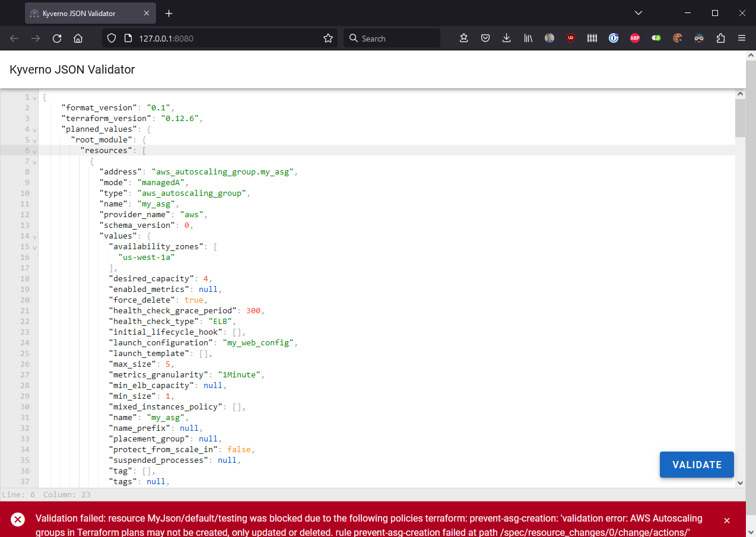Collapse availability_zones array on line 15
This screenshot has height=537, width=756.
(x=34, y=247)
